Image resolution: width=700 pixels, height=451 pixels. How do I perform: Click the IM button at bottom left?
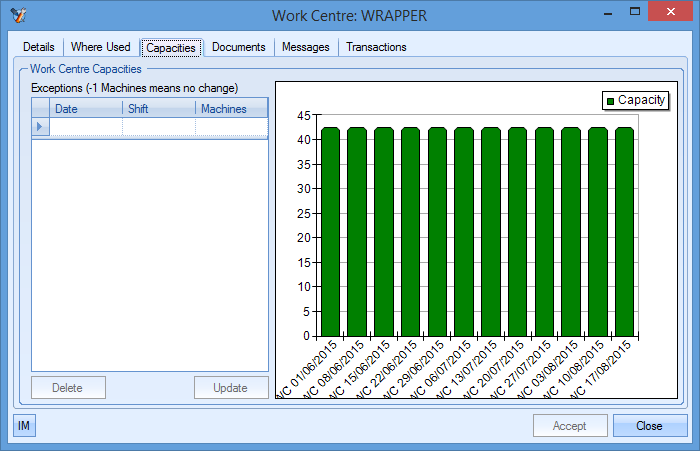pyautogui.click(x=24, y=426)
